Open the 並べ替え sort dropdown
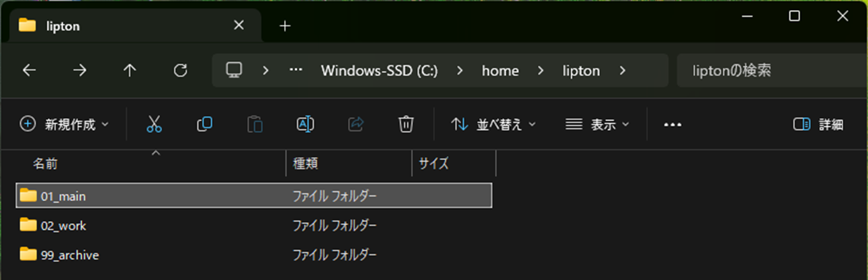This screenshot has height=280, width=868. coord(494,124)
